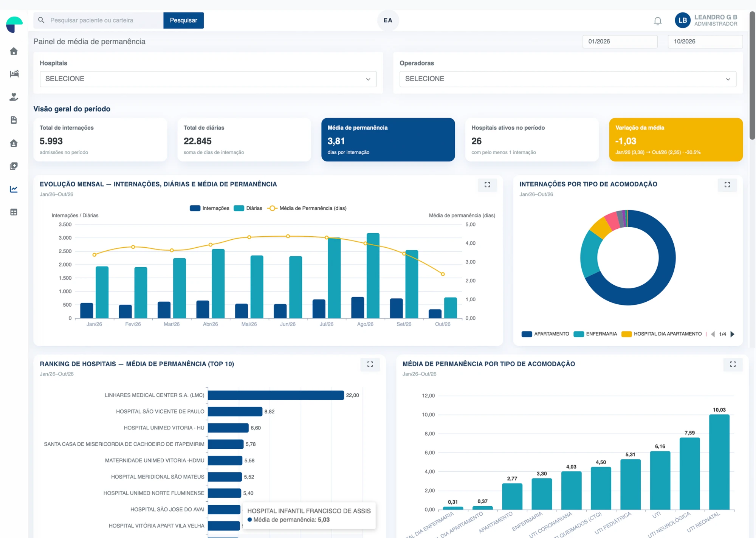Click the hand holding person sidebar icon
Image resolution: width=756 pixels, height=538 pixels.
pyautogui.click(x=14, y=97)
